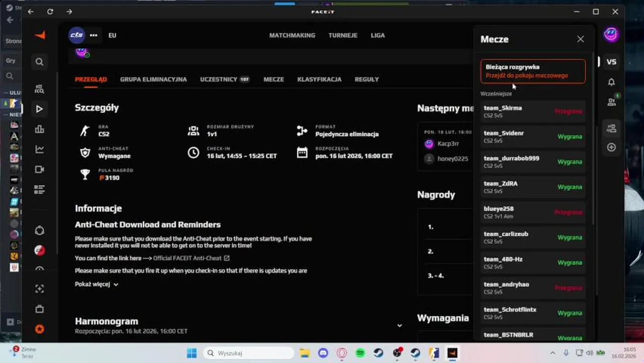
Task: Open the team_Skirma match entry
Action: 533,111
